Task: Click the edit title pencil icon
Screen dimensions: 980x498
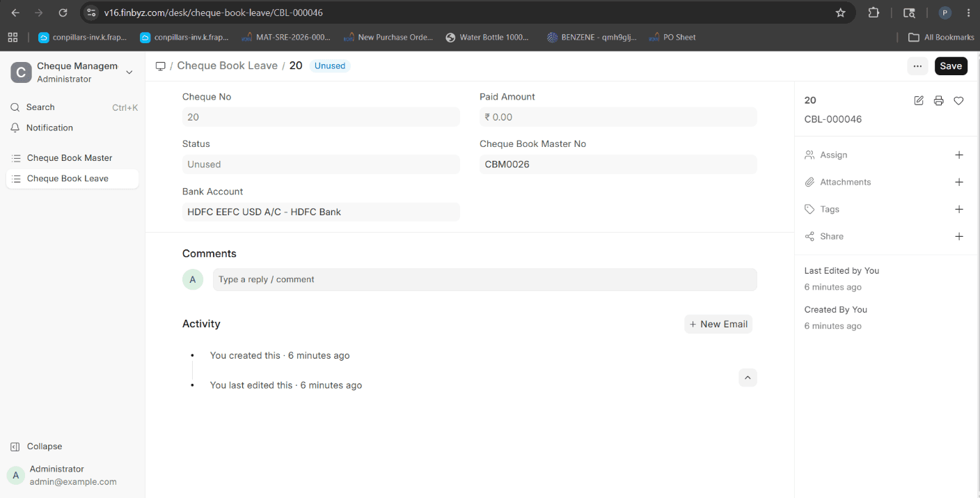Action: (x=919, y=100)
